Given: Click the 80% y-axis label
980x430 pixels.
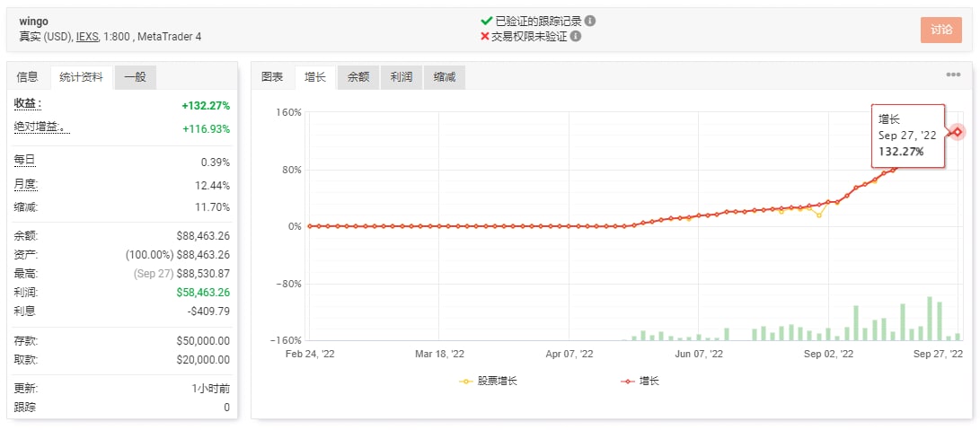Looking at the screenshot, I should point(293,170).
